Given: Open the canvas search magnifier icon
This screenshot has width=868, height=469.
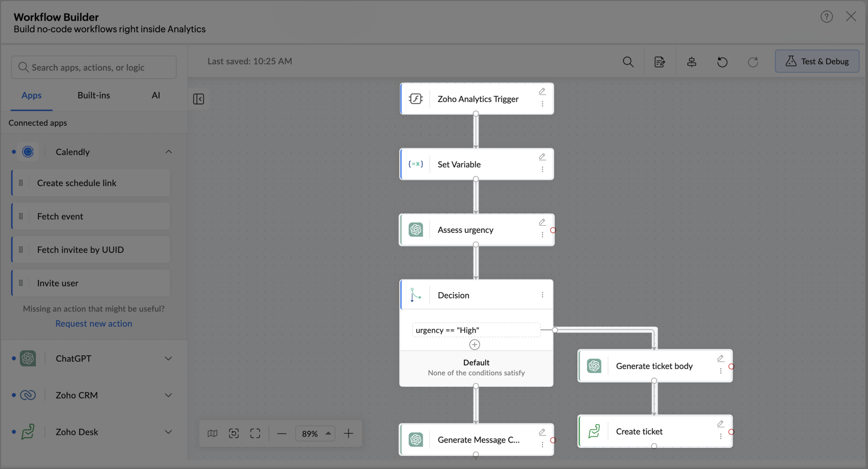Looking at the screenshot, I should (628, 62).
